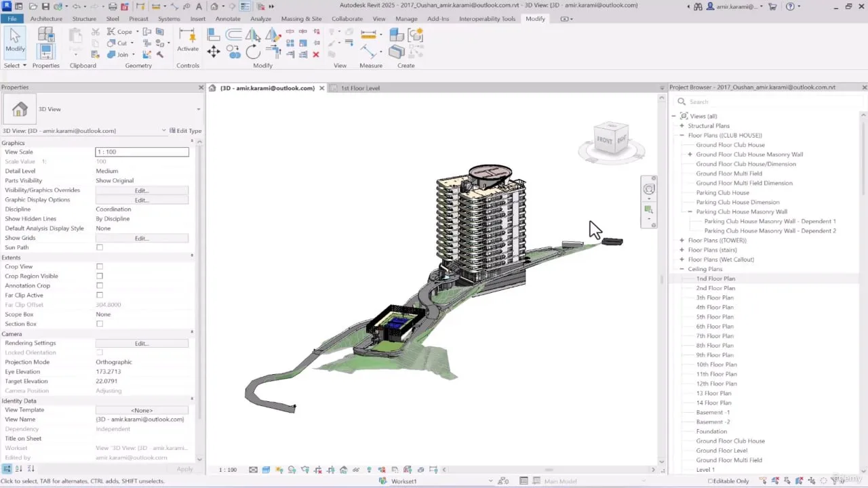Open the Measure Between tool
The image size is (868, 488).
(370, 34)
